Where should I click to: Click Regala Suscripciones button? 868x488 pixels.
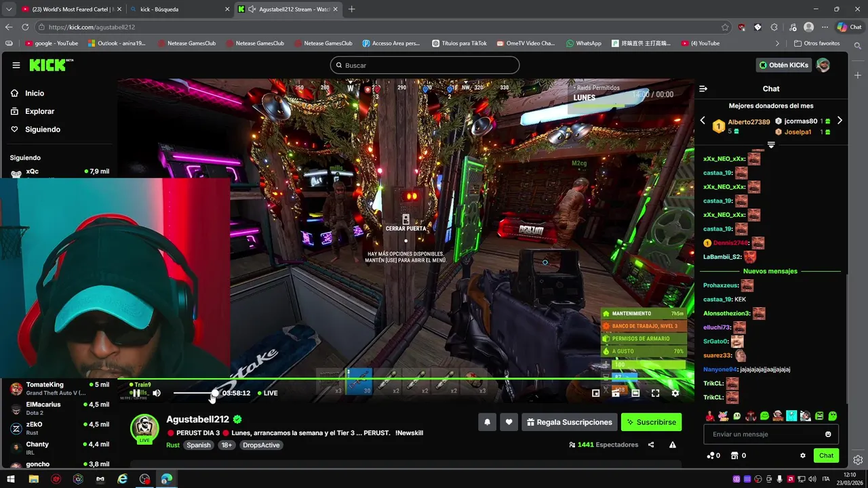tap(569, 422)
